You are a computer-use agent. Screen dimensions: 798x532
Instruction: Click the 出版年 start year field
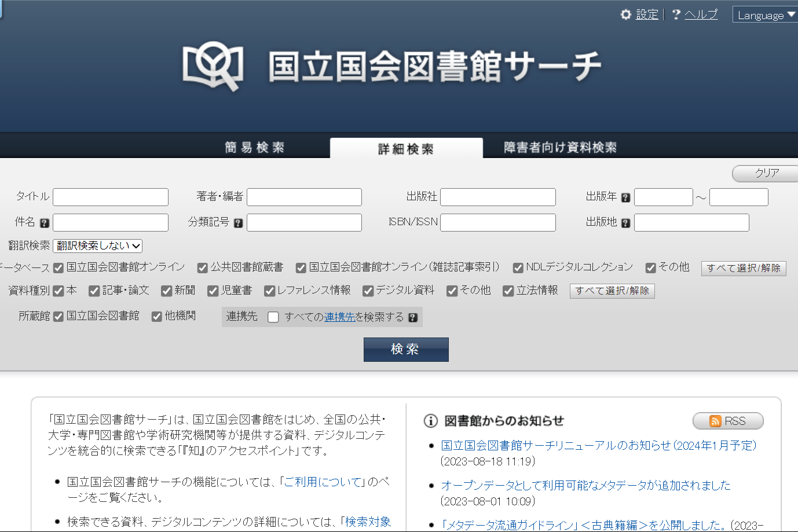point(664,197)
